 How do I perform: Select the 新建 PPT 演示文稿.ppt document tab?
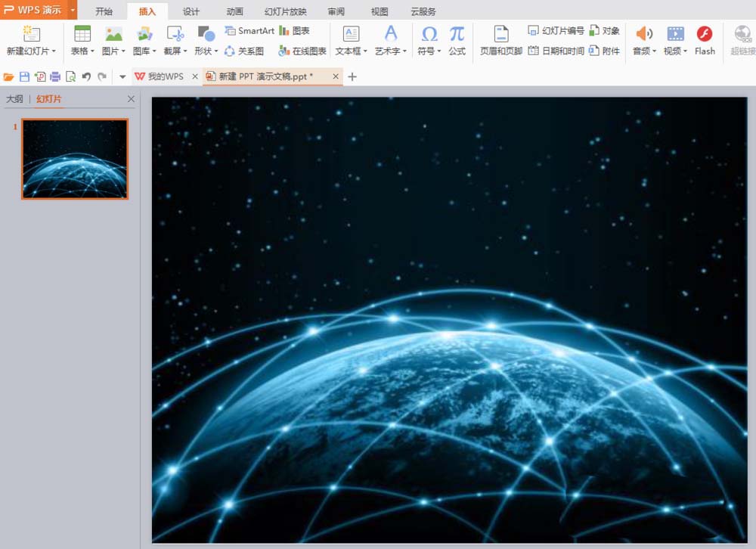266,76
